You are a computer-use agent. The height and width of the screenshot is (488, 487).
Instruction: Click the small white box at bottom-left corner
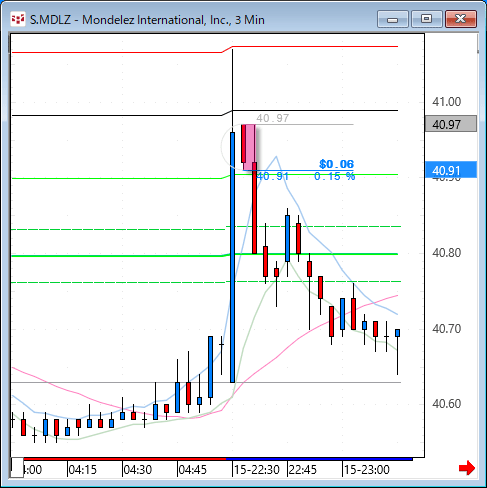17,468
